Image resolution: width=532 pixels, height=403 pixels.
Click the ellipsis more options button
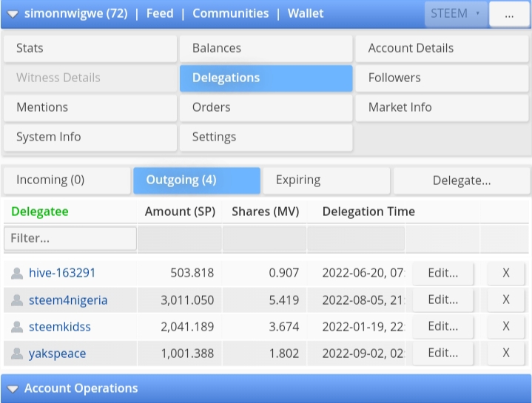pyautogui.click(x=509, y=15)
